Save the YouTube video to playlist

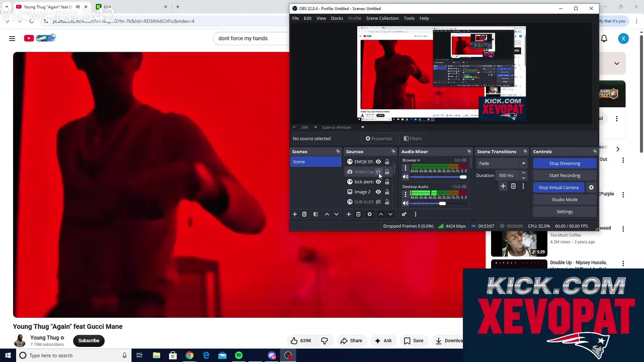click(414, 341)
